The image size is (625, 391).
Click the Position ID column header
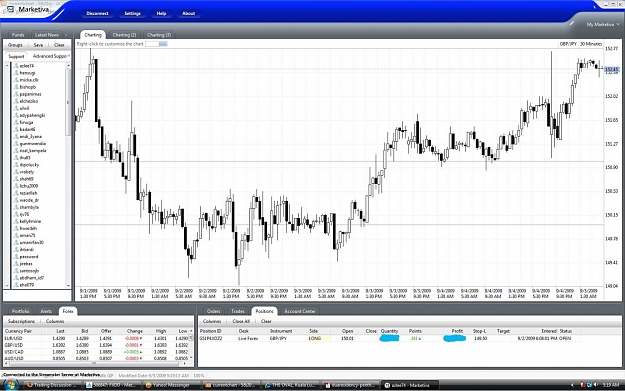click(210, 331)
